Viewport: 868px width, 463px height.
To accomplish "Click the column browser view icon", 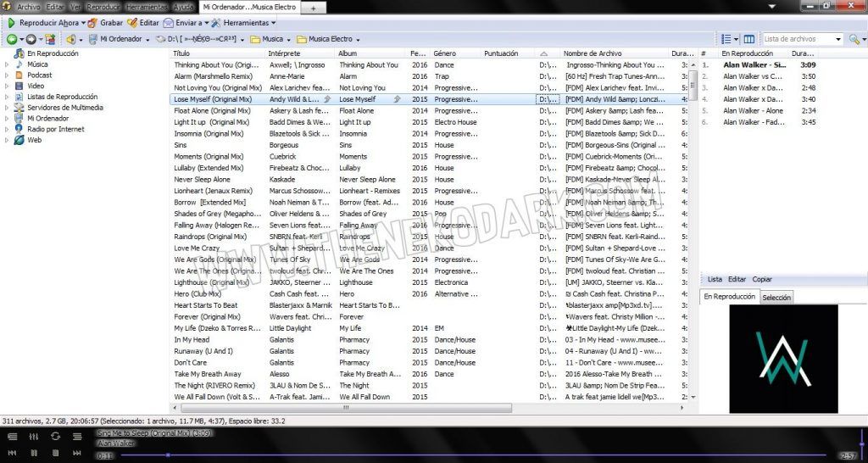I will pos(749,39).
